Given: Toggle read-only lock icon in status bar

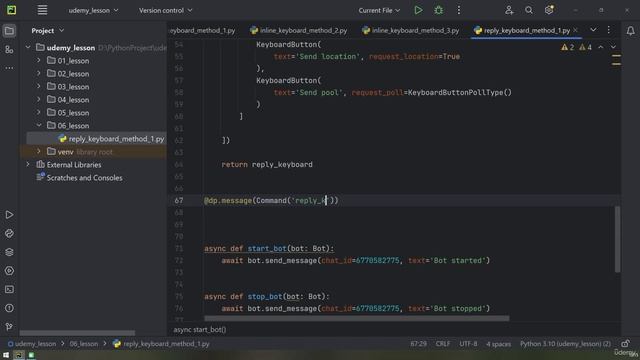Looking at the screenshot, I should pyautogui.click(x=626, y=344).
